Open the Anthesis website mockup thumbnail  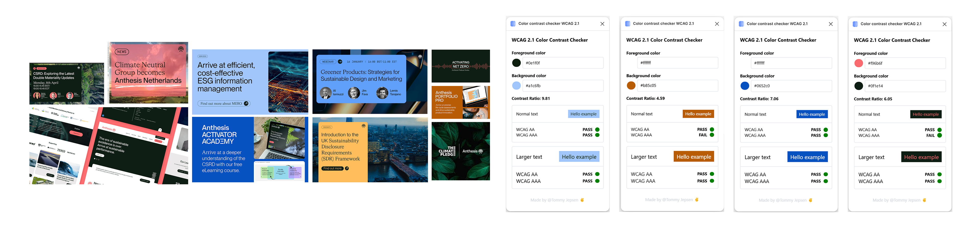[109, 146]
